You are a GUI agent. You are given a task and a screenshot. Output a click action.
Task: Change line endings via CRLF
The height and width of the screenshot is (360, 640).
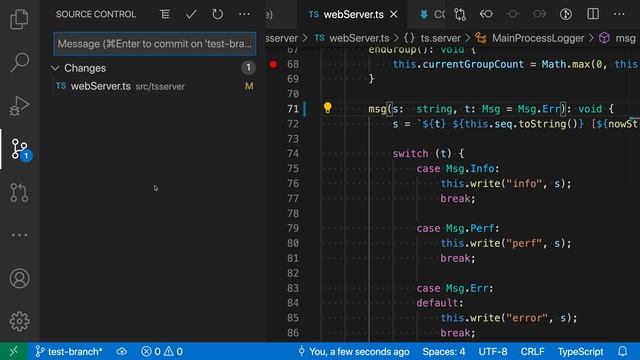tap(532, 351)
